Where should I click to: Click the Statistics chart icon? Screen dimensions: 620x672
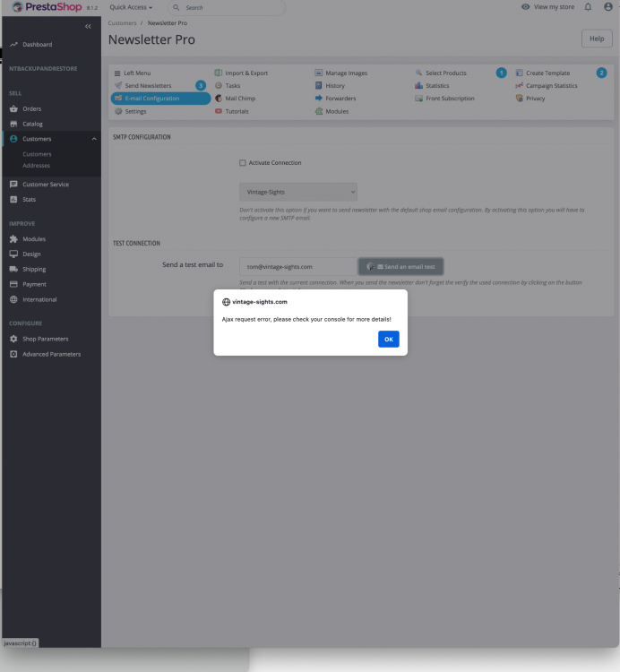[x=418, y=86]
